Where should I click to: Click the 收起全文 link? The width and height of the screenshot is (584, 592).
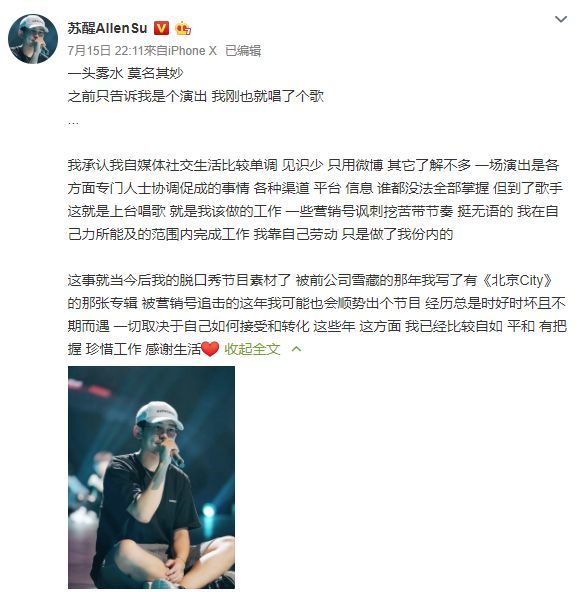click(x=252, y=349)
